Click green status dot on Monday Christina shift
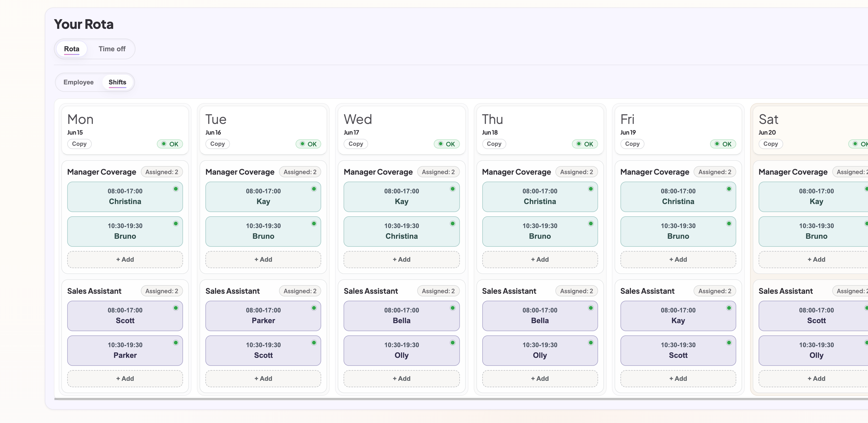The height and width of the screenshot is (423, 868). pyautogui.click(x=176, y=189)
